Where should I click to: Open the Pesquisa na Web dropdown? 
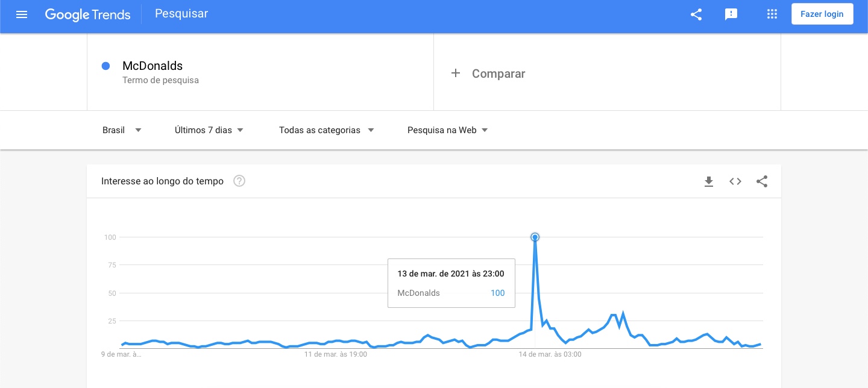[448, 130]
